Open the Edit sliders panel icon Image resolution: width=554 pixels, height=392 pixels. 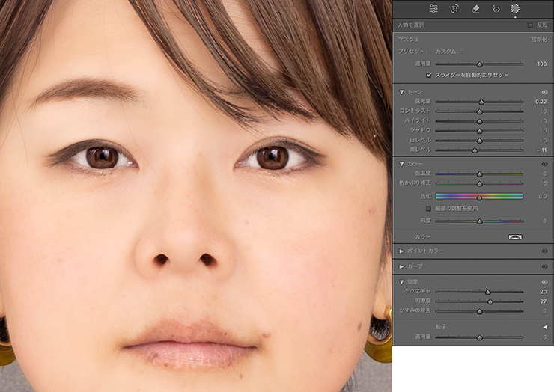(434, 9)
